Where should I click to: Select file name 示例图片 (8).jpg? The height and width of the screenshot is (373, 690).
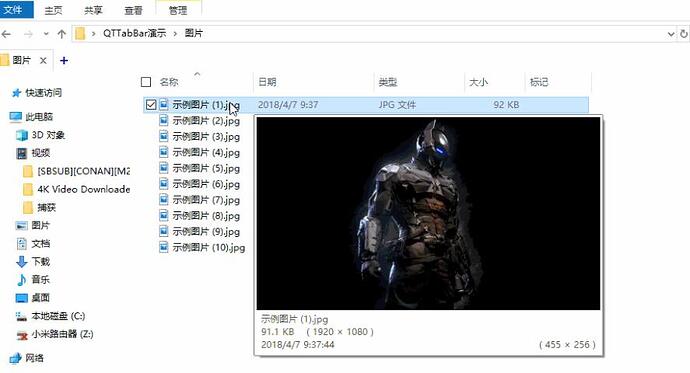[206, 216]
